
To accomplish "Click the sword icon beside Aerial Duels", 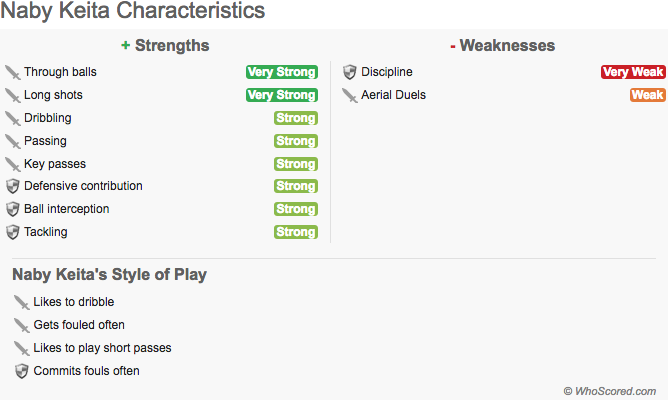I will pyautogui.click(x=349, y=95).
